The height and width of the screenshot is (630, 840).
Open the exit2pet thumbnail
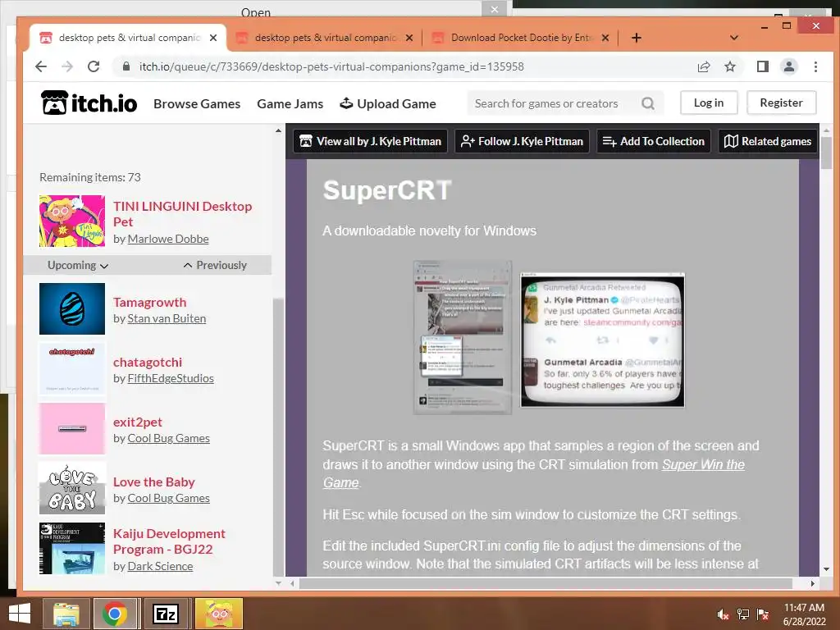[x=72, y=428]
